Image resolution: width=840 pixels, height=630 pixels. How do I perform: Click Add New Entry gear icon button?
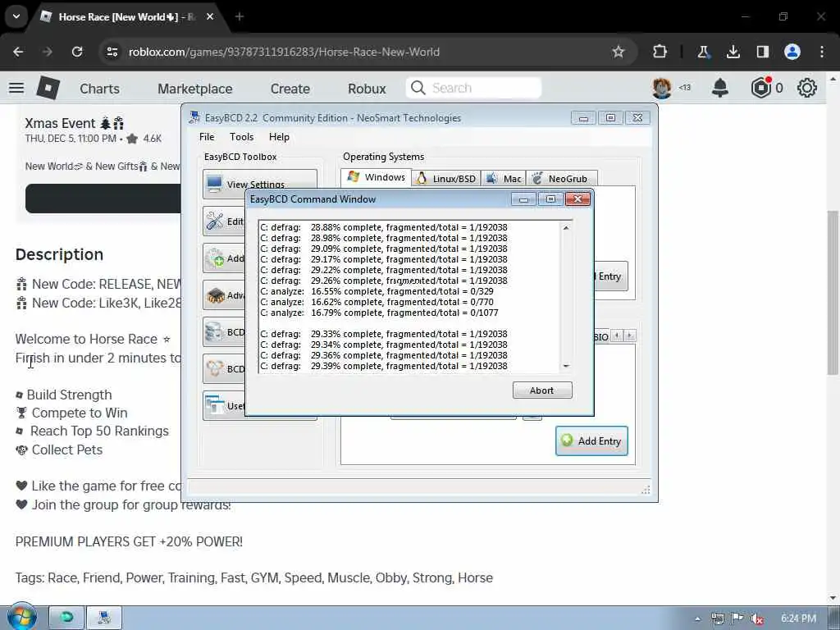coord(224,258)
